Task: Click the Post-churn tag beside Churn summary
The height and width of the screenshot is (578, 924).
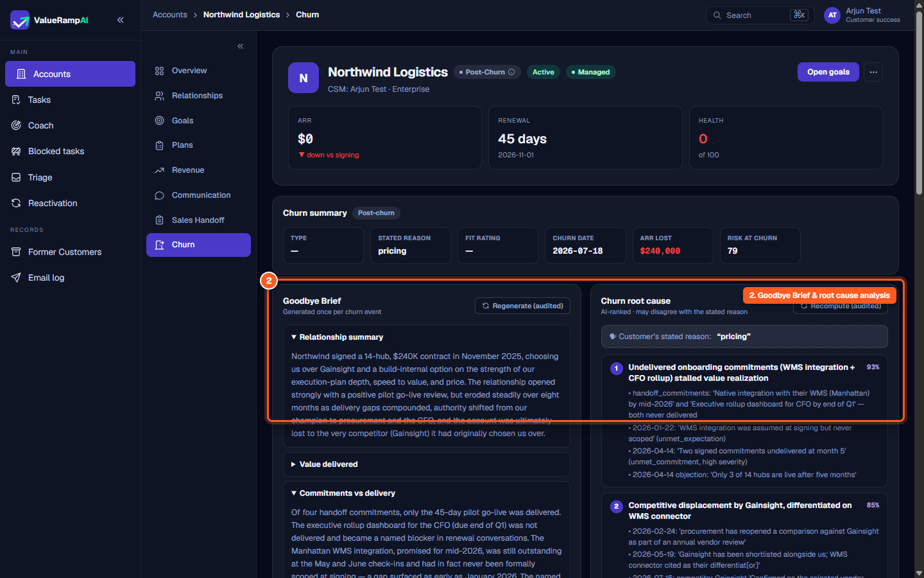Action: pos(376,213)
